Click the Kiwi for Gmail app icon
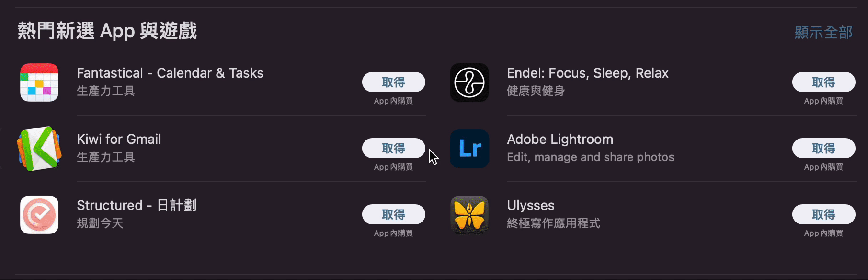868x280 pixels. tap(39, 149)
